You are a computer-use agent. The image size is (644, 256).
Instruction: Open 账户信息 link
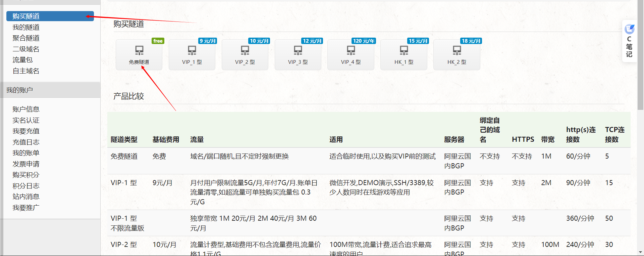[x=26, y=109]
